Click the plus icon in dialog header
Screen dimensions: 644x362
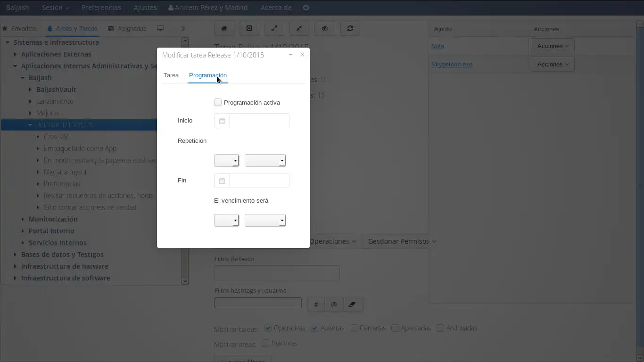point(291,55)
